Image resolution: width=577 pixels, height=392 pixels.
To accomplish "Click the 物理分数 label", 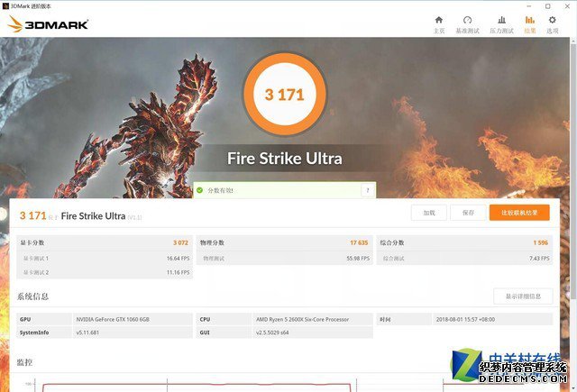I will (213, 242).
